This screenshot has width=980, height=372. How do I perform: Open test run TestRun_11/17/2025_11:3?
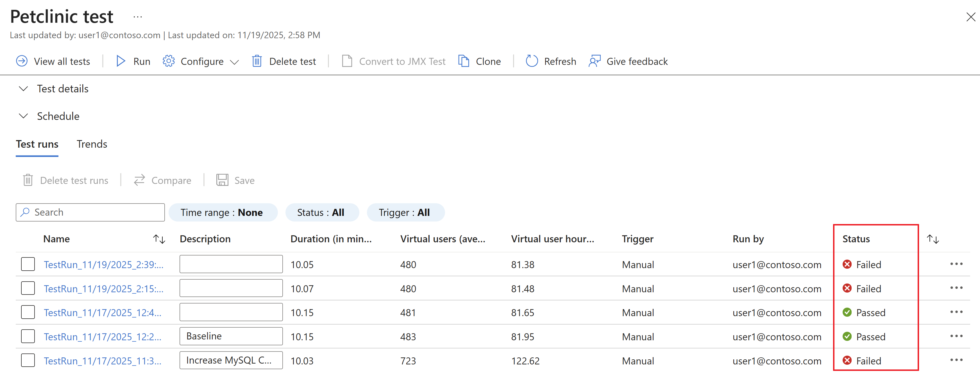pos(102,361)
